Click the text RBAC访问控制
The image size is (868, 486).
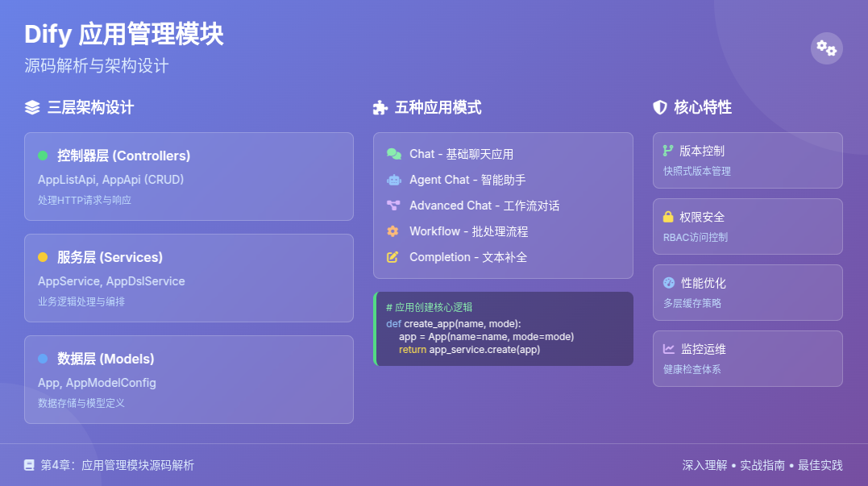click(x=696, y=238)
